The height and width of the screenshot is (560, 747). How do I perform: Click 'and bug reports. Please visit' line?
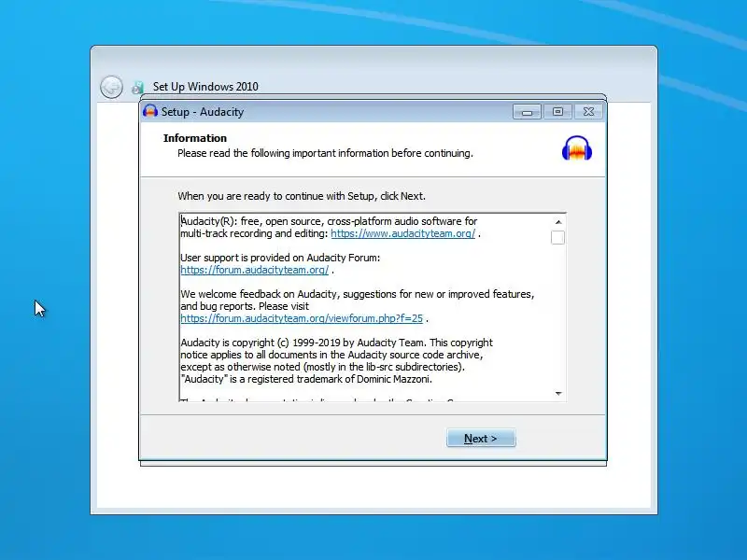coord(245,306)
